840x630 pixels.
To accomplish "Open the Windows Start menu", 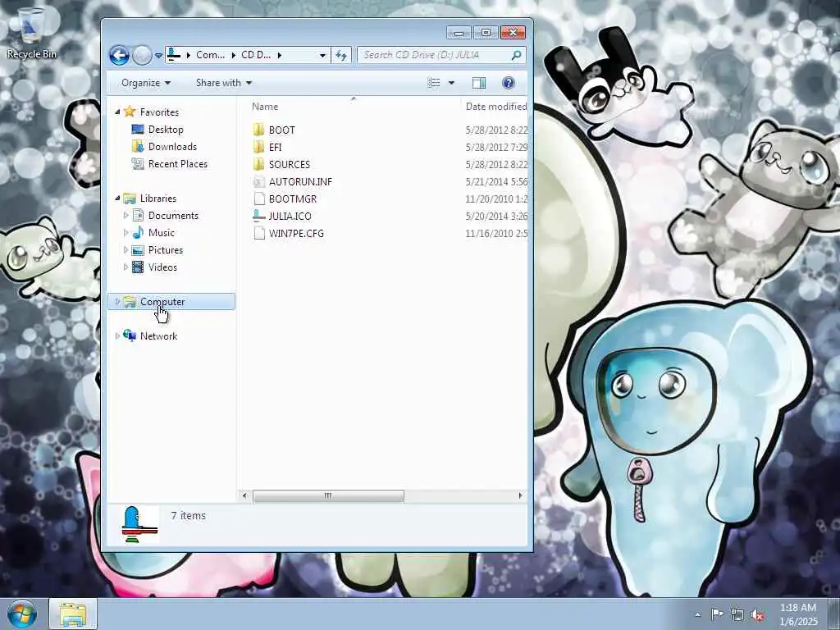I will point(22,614).
